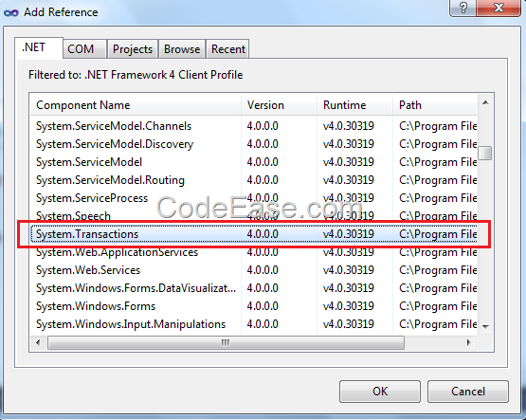
Task: Click the vertical scrollbar thumb
Action: click(485, 153)
